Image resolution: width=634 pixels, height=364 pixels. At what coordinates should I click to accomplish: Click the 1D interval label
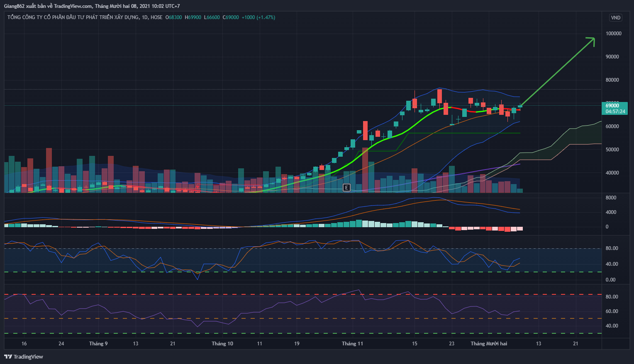pyautogui.click(x=145, y=17)
